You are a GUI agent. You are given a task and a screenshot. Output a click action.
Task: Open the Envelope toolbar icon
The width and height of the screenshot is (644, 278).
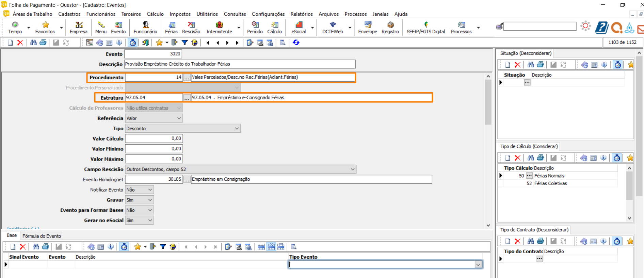[367, 28]
